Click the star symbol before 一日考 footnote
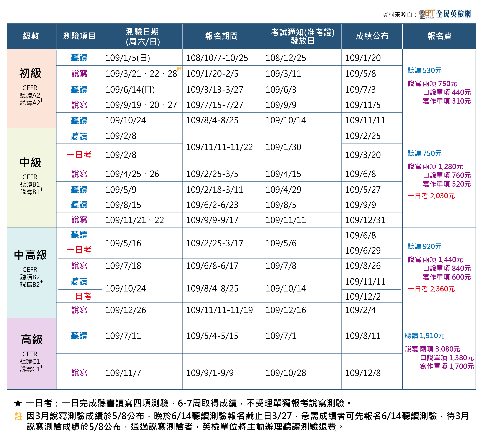483x448 pixels. coord(18,403)
